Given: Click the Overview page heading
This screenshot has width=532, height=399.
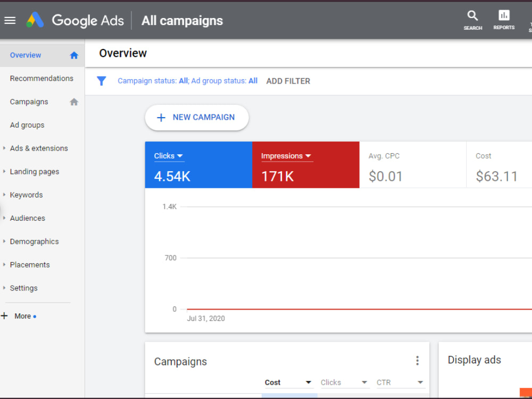Looking at the screenshot, I should click(x=123, y=53).
